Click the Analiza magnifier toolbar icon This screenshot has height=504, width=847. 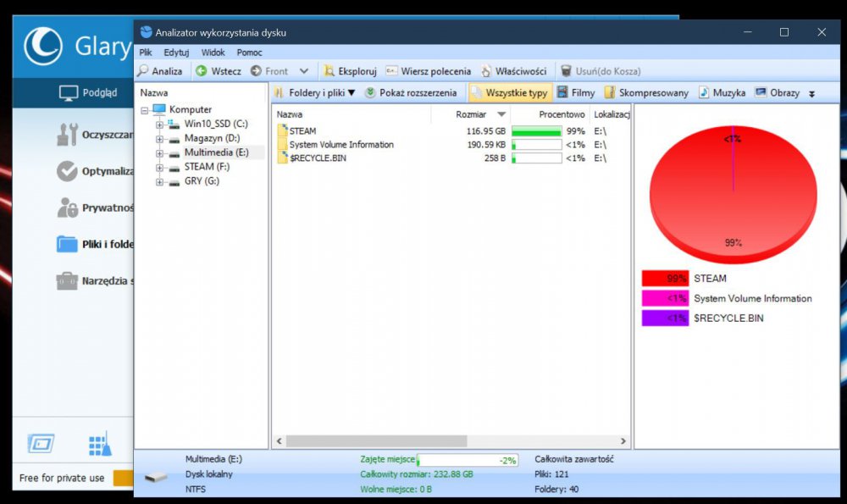(x=143, y=71)
